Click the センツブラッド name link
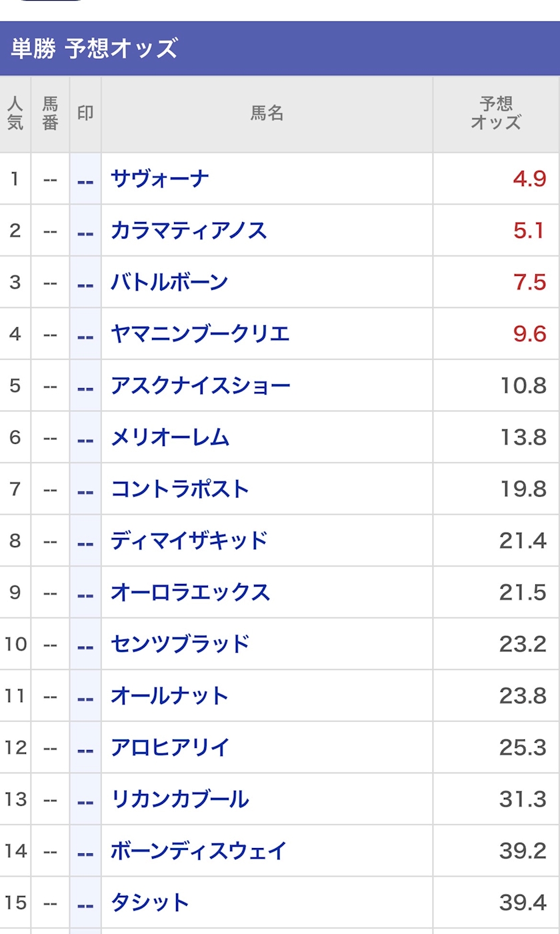 pyautogui.click(x=180, y=644)
